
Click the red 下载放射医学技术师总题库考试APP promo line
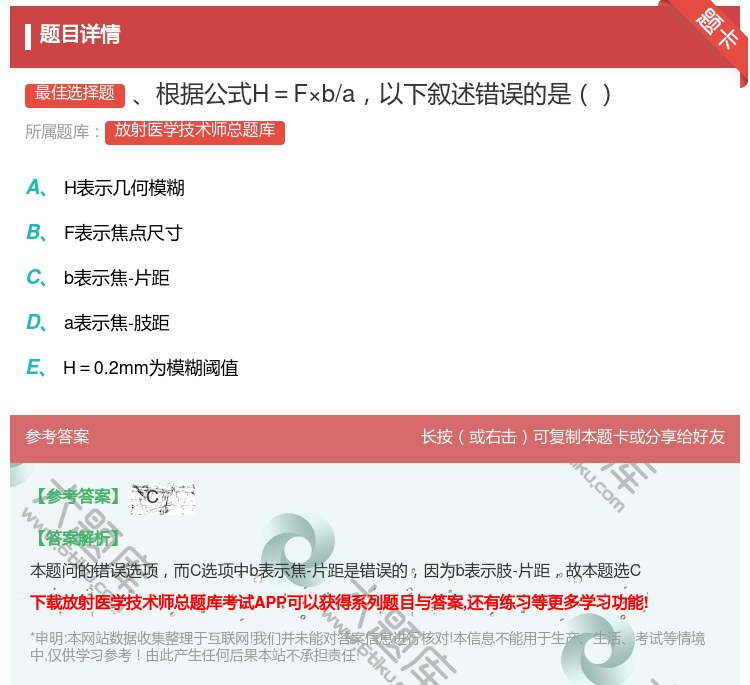(339, 602)
